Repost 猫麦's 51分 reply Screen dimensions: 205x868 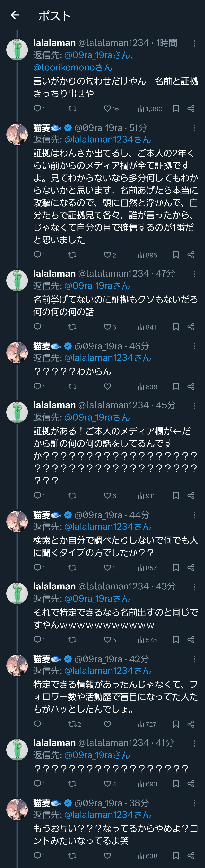point(72,255)
